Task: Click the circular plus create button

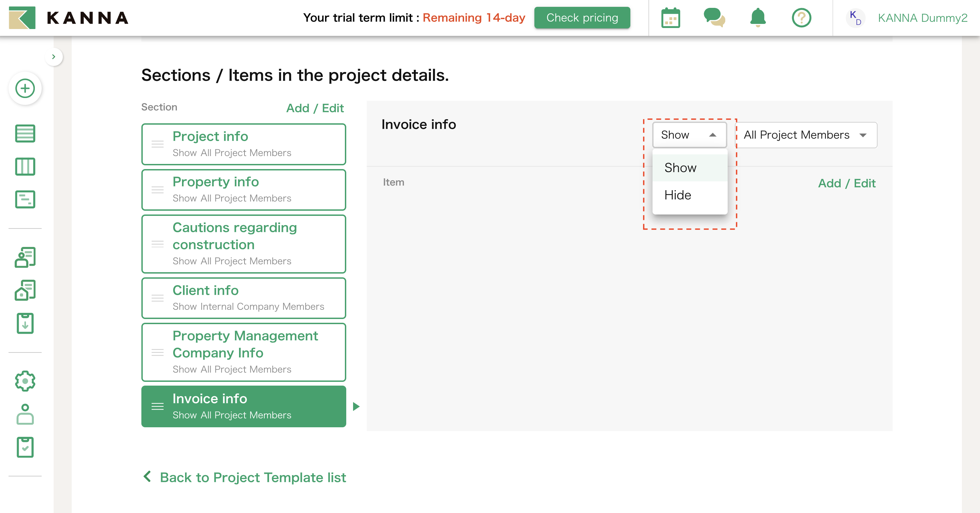Action: pos(25,88)
